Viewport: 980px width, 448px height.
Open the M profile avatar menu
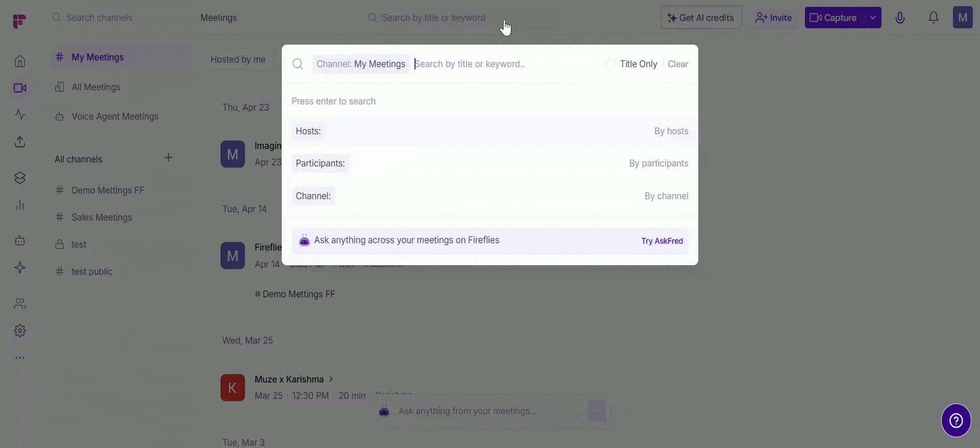[963, 18]
